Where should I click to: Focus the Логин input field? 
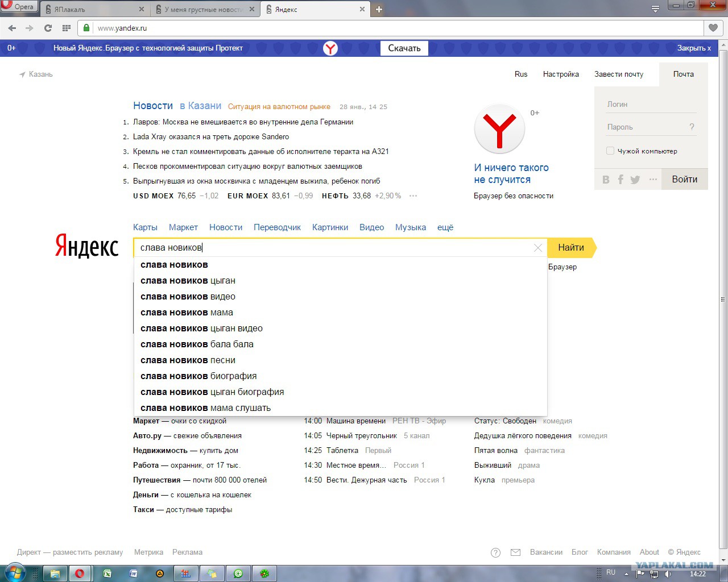coord(651,105)
